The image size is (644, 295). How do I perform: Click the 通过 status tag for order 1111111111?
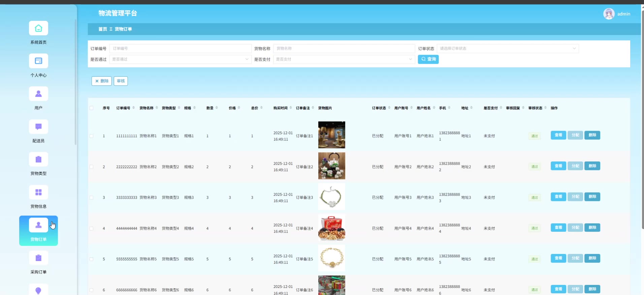coord(535,136)
